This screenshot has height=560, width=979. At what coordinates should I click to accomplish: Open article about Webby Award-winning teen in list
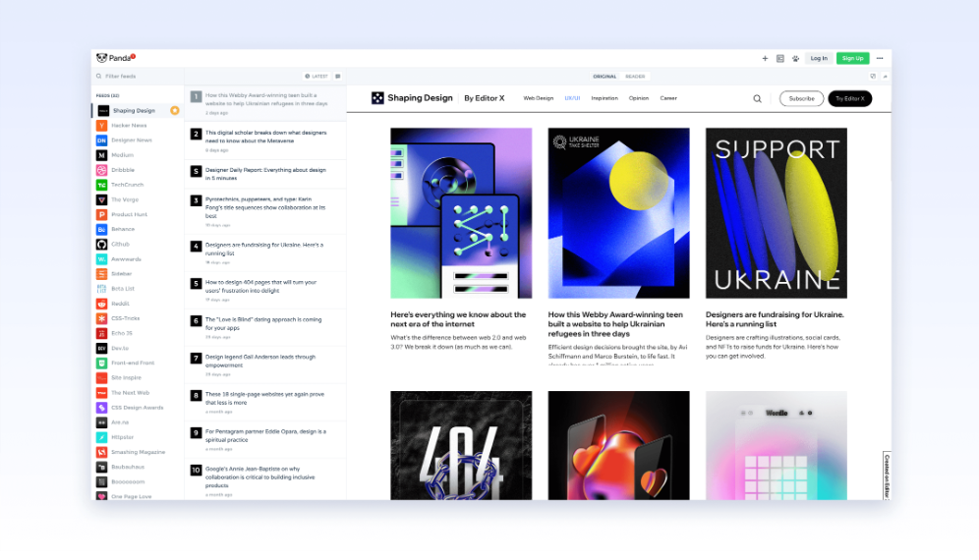[266, 103]
